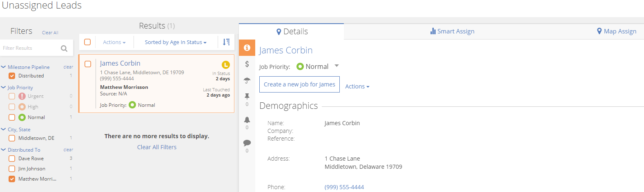This screenshot has width=644, height=192.
Task: Uncheck the Matthew Morri... filter box
Action: point(12,179)
